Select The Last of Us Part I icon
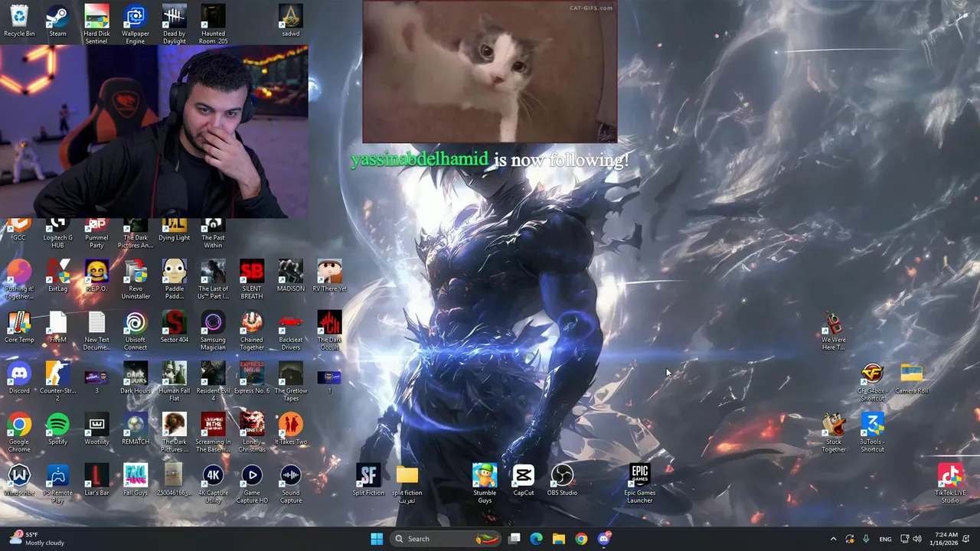The width and height of the screenshot is (980, 551). coord(213,279)
